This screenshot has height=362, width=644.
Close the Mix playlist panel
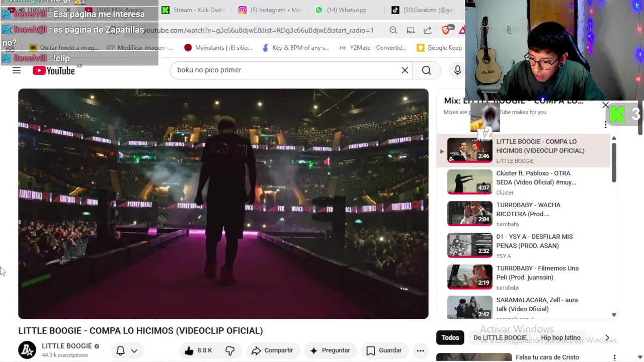tap(605, 105)
